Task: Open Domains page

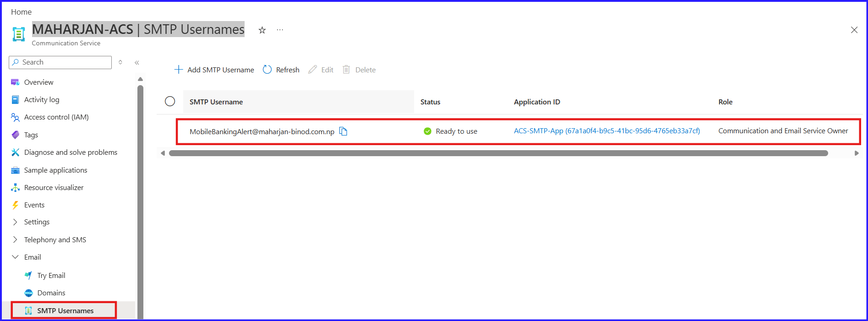Action: (51, 293)
